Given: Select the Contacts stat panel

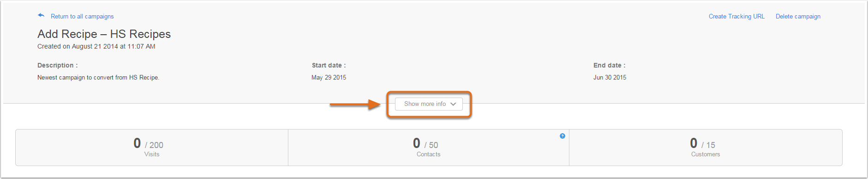Looking at the screenshot, I should pos(429,148).
